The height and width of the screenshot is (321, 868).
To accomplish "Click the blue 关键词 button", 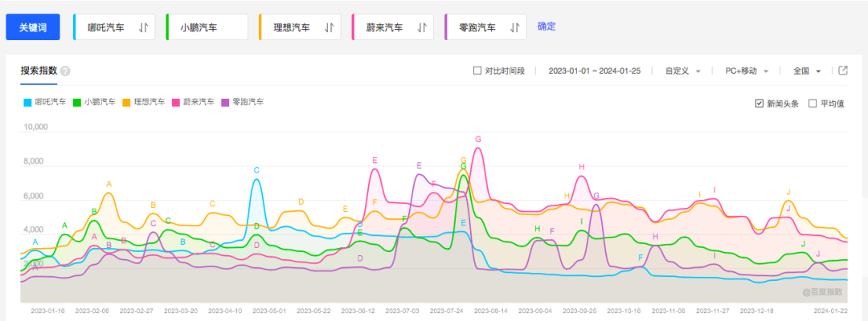I will point(33,27).
